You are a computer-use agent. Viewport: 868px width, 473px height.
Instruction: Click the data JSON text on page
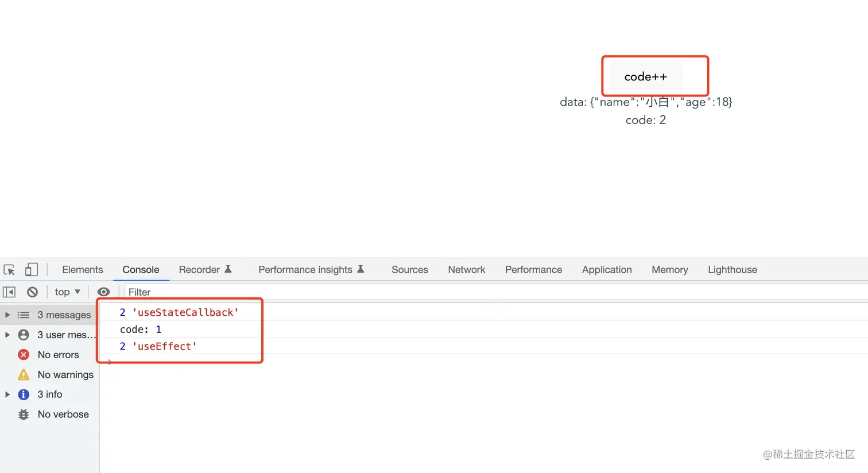click(646, 102)
